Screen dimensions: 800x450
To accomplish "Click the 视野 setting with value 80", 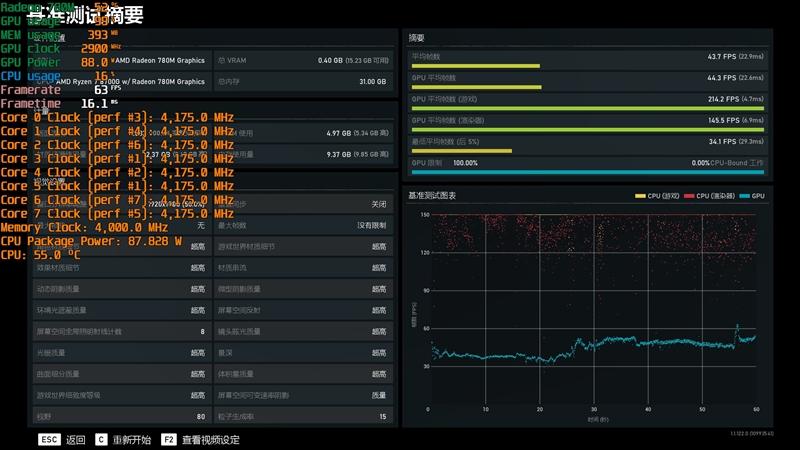I will 120,416.
